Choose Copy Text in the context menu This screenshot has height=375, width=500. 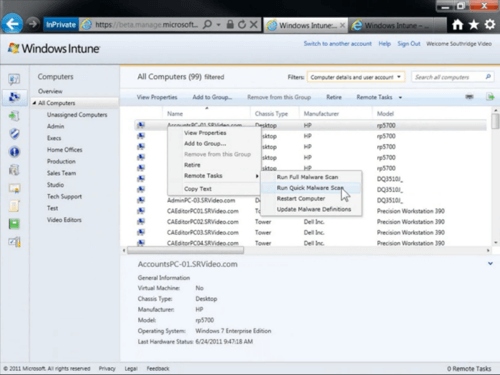[198, 189]
